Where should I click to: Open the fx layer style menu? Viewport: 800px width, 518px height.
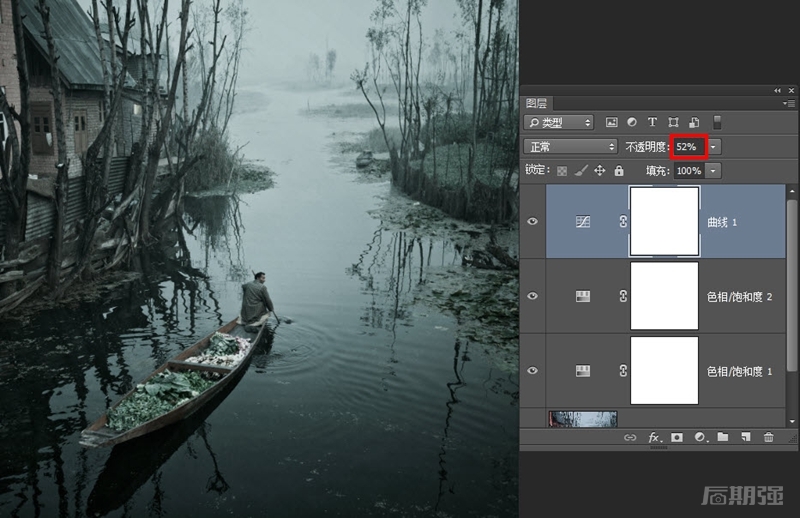point(654,437)
